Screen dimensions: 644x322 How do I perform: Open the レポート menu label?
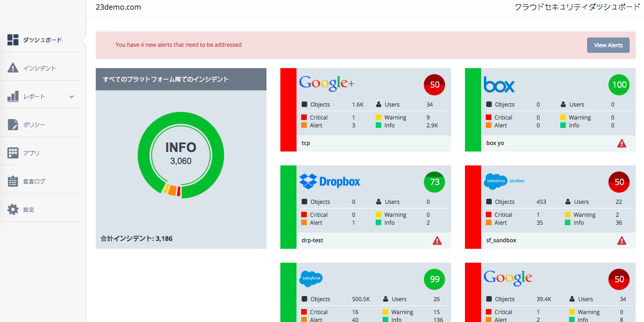pos(34,97)
